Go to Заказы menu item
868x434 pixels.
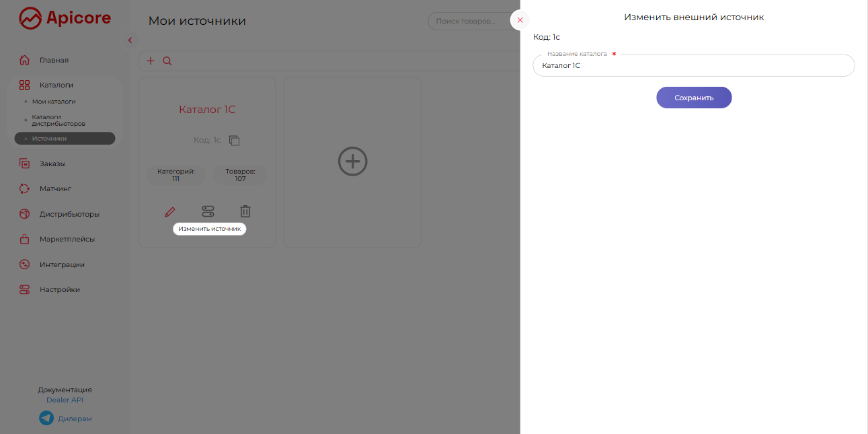52,164
